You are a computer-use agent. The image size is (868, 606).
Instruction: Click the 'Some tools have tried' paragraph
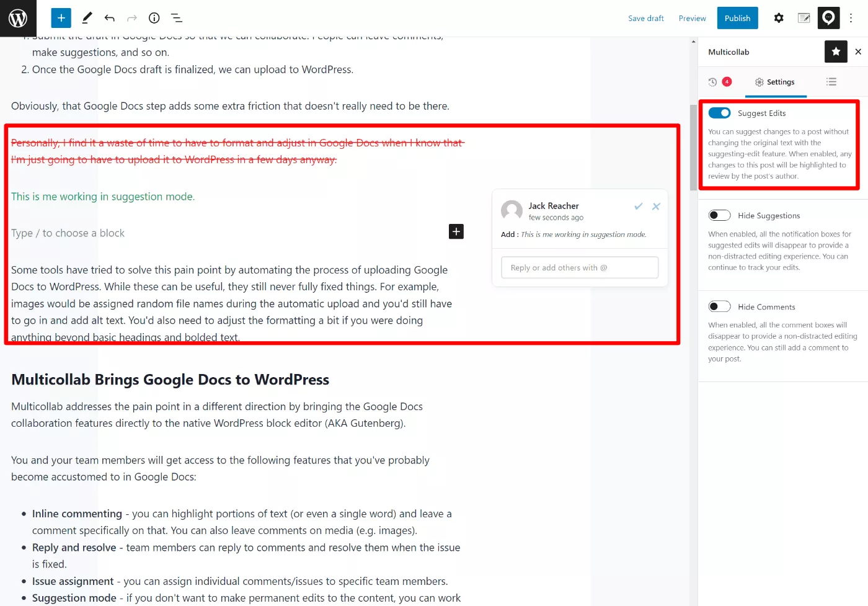(232, 304)
